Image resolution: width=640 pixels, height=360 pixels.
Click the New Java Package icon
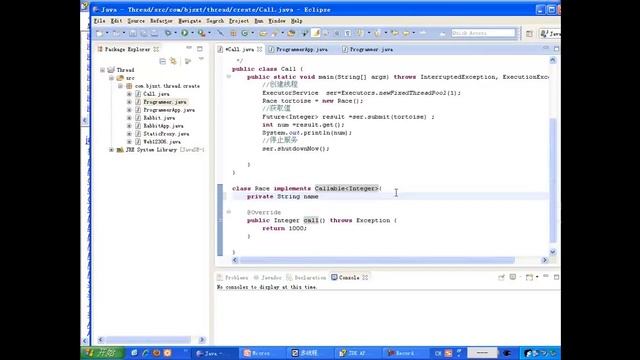tap(233, 33)
